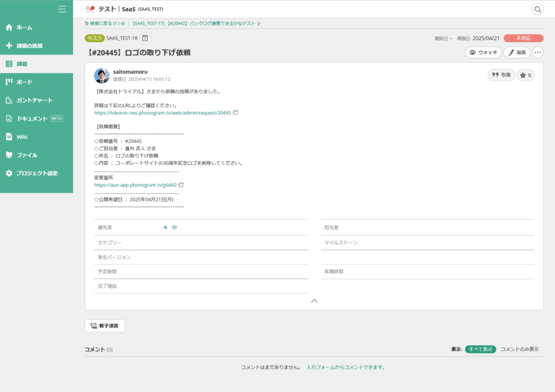The height and width of the screenshot is (392, 555).
Task: Click the home icon in sidebar
Action: [9, 27]
